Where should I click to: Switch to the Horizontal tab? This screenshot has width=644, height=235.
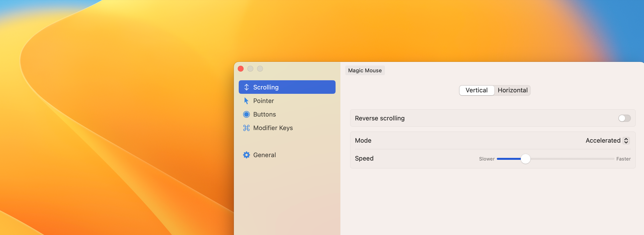click(x=512, y=90)
